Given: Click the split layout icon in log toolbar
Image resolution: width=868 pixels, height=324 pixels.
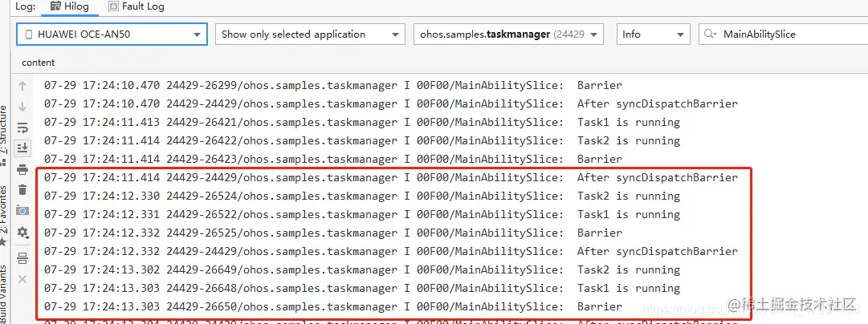Looking at the screenshot, I should click(22, 257).
